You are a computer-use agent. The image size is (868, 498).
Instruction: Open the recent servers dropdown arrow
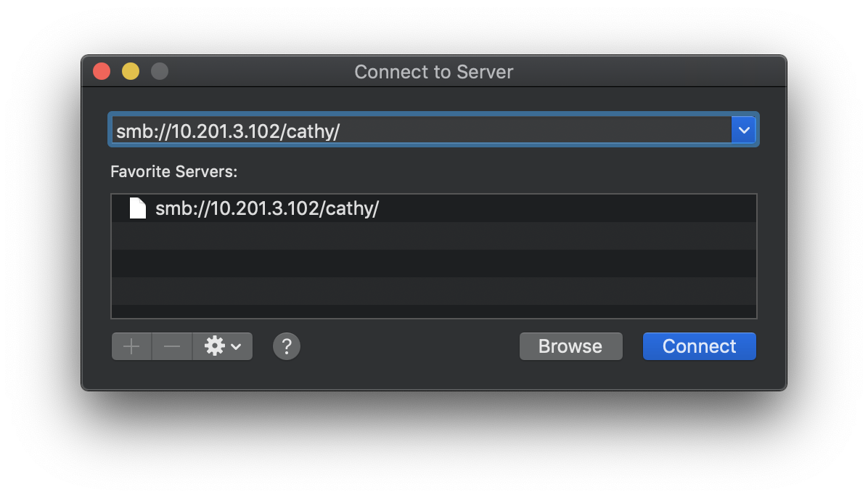743,131
